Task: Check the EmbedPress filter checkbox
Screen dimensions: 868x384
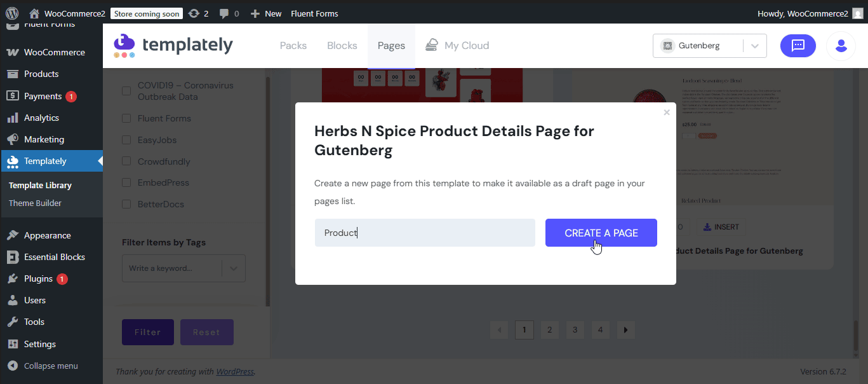Action: pos(126,182)
